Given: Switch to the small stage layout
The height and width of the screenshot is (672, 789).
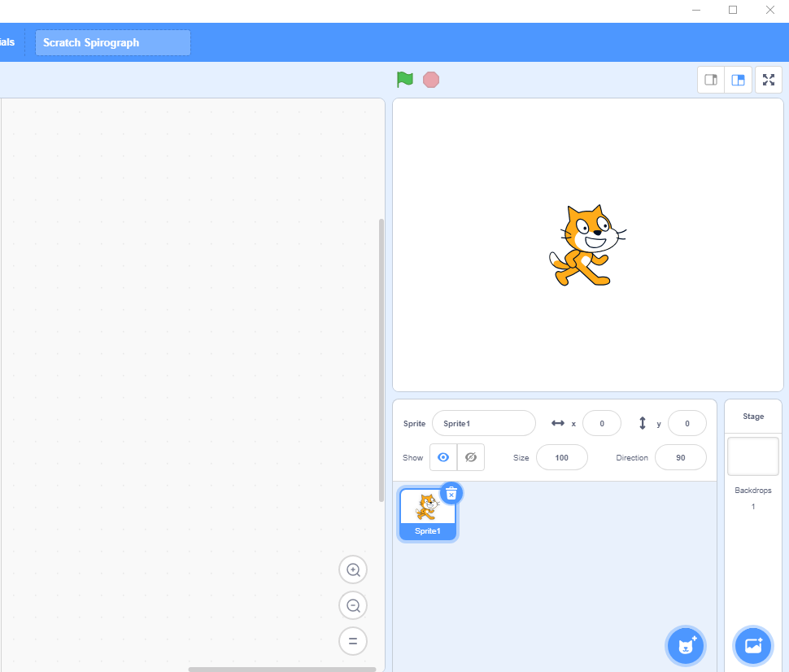Looking at the screenshot, I should coord(710,80).
